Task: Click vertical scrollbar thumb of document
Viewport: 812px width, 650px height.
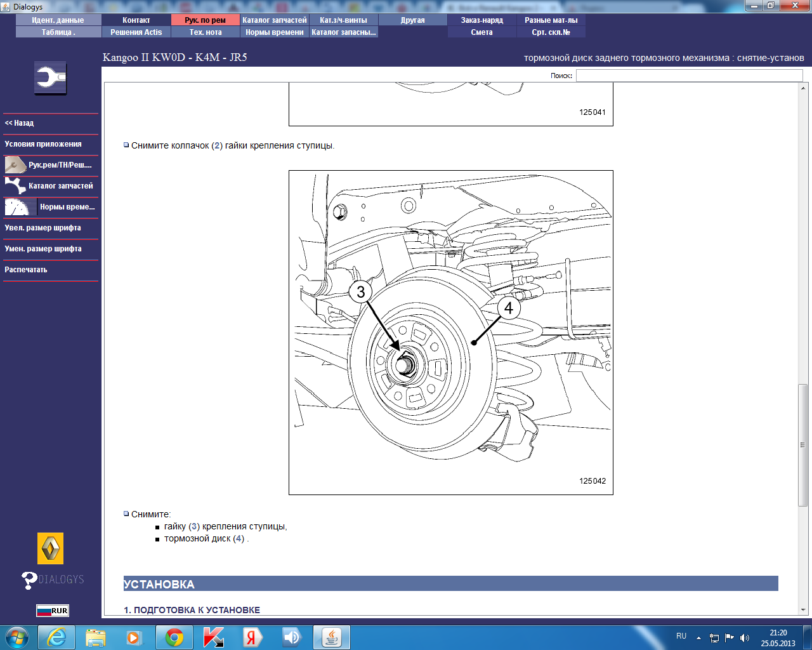Action: click(803, 445)
